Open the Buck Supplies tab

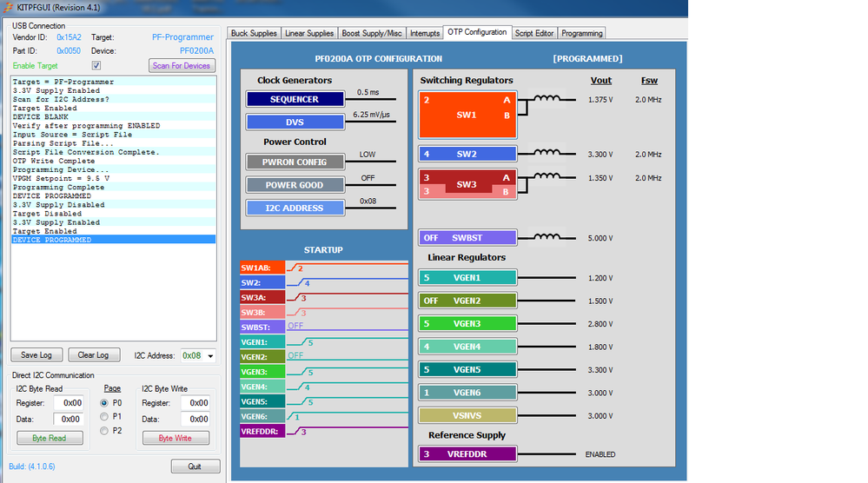pos(254,33)
